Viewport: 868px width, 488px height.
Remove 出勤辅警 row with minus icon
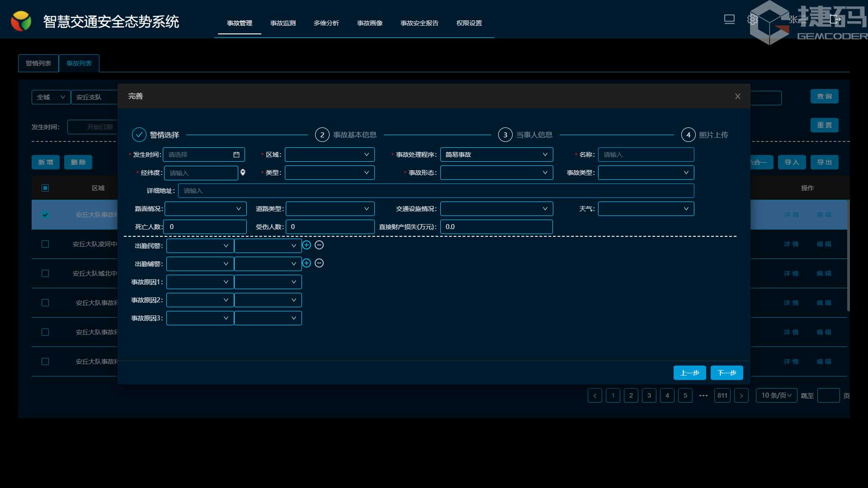click(x=319, y=263)
